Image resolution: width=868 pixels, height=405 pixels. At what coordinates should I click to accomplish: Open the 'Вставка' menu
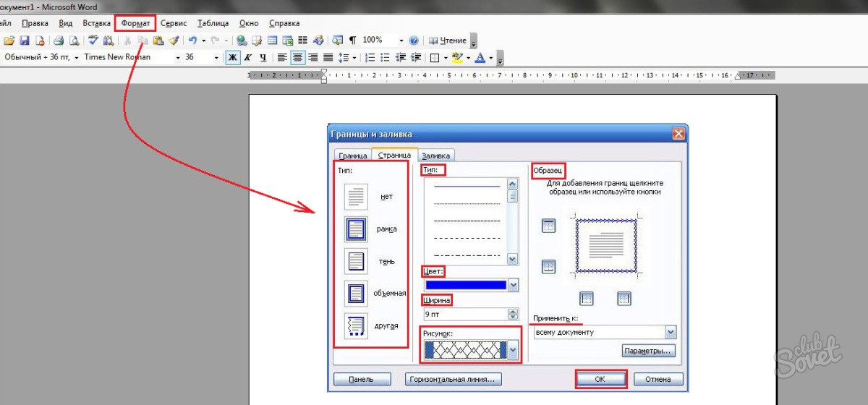click(97, 23)
